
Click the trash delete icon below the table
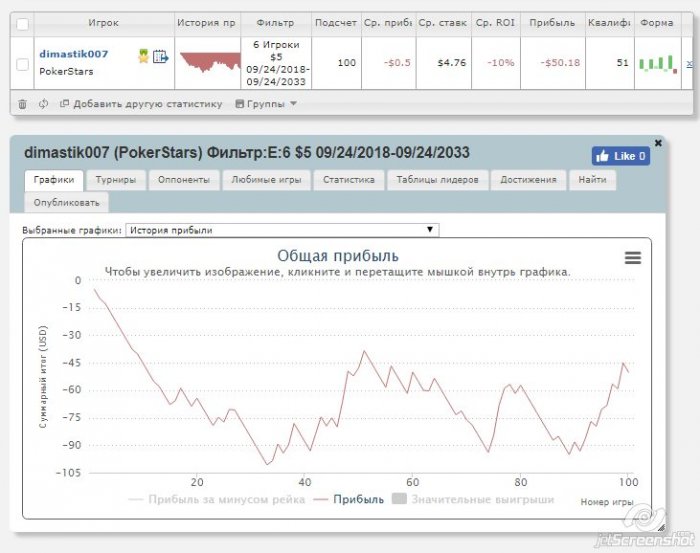coord(22,104)
